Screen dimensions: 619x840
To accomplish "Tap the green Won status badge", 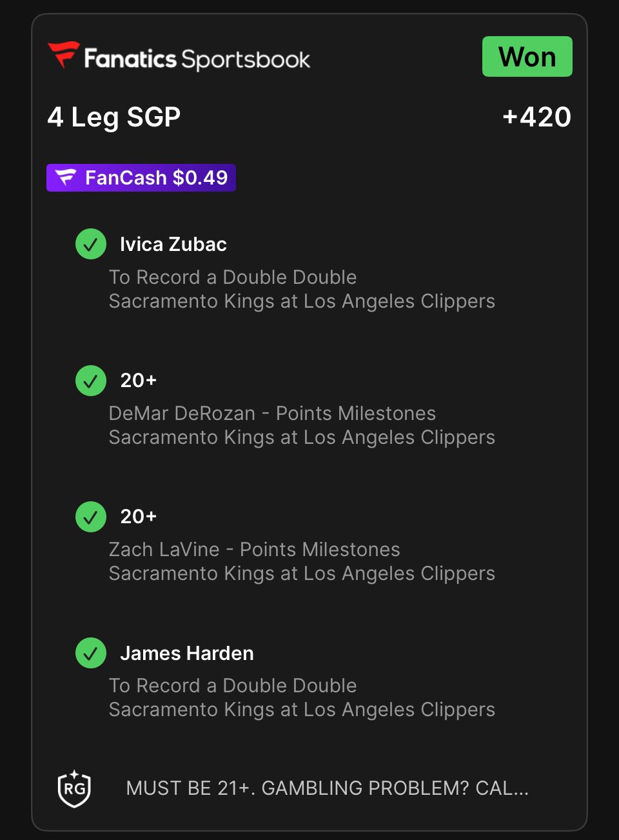I will pos(527,57).
